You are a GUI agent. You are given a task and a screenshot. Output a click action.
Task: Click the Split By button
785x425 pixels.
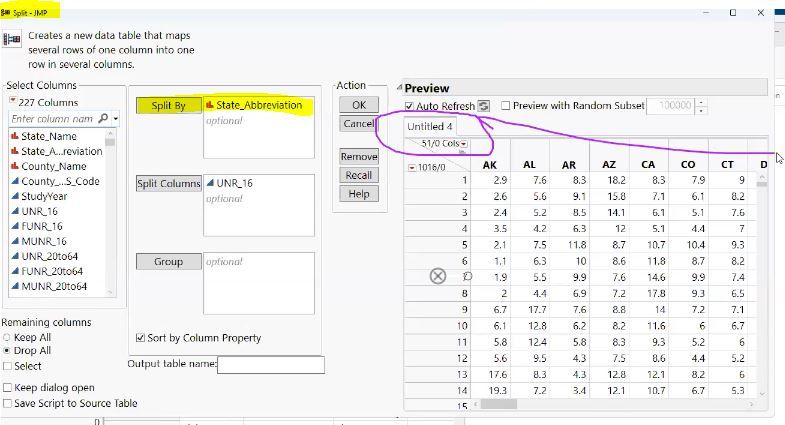[167, 105]
